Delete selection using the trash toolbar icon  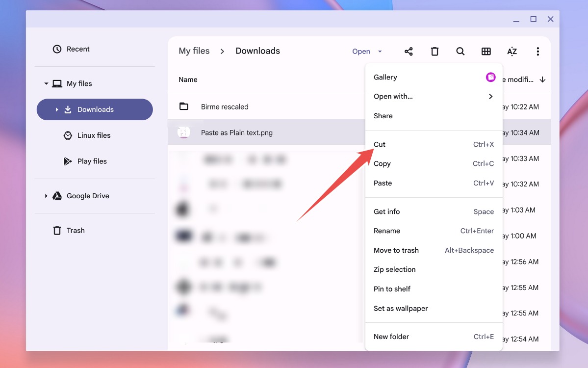coord(435,51)
